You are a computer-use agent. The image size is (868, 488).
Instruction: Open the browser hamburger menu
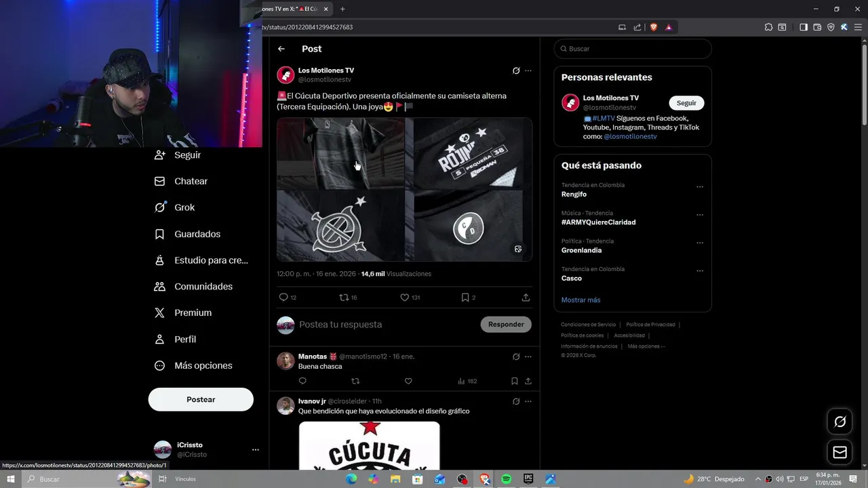coord(857,27)
